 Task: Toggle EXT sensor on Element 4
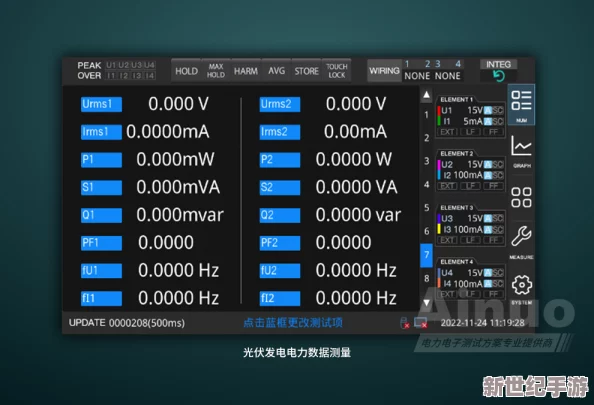[447, 294]
